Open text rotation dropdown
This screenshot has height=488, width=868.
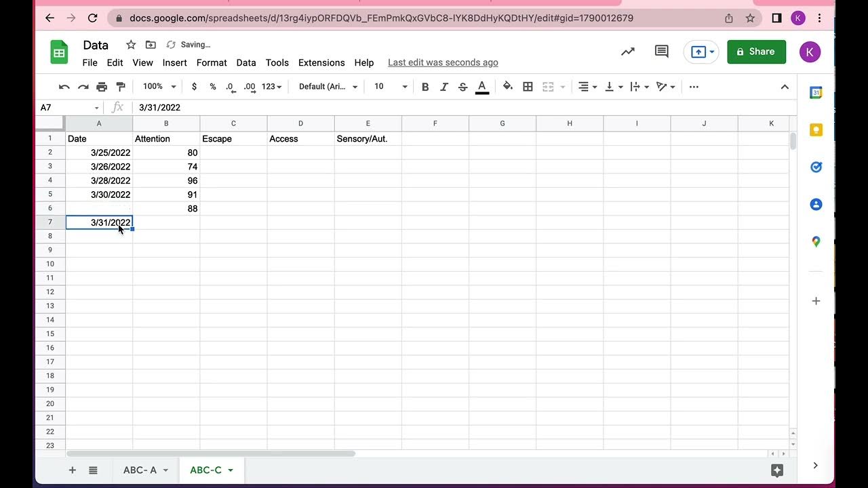coord(666,87)
